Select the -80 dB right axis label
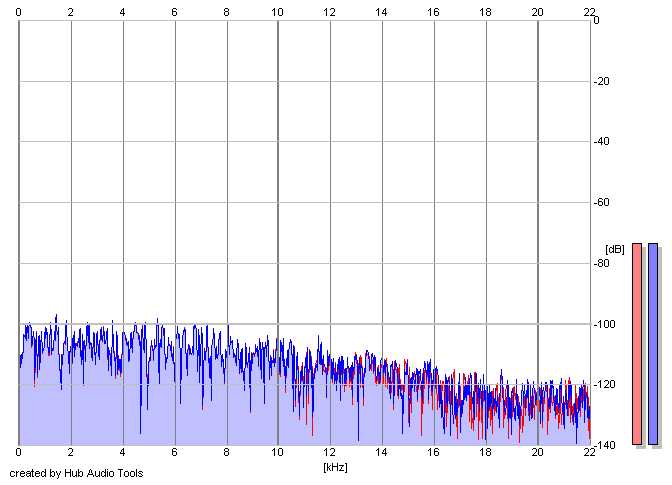Screen dimensions: 672x485 606,264
